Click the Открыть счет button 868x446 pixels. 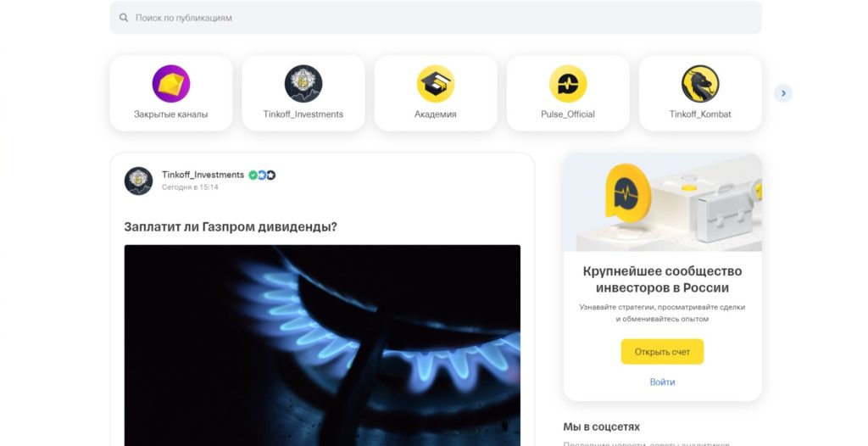(x=662, y=352)
